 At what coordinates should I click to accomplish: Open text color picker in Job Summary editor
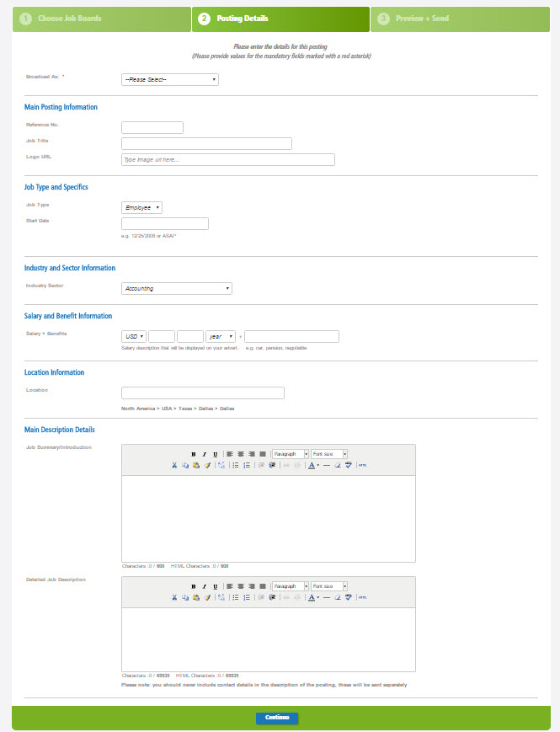pyautogui.click(x=312, y=465)
